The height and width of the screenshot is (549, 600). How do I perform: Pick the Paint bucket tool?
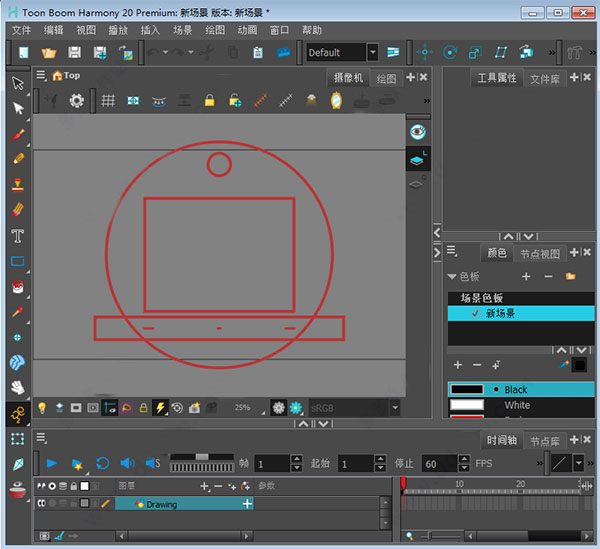(x=18, y=287)
